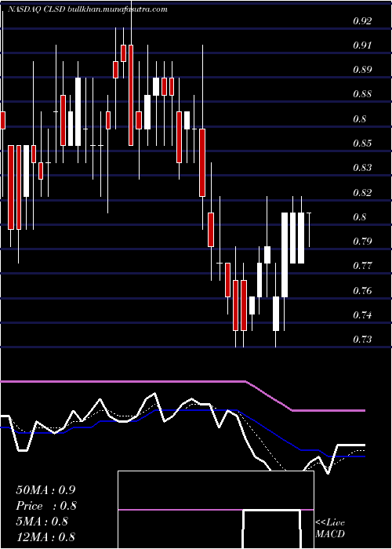Click the 0.76 price axis label
Image resolution: width=392 pixels, height=549 pixels.
click(x=362, y=291)
